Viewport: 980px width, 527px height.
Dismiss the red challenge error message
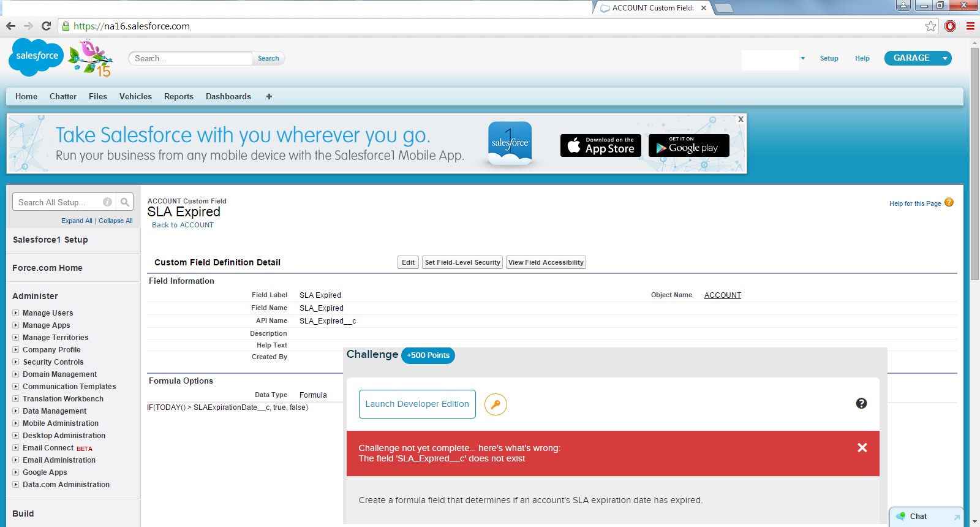pos(862,448)
